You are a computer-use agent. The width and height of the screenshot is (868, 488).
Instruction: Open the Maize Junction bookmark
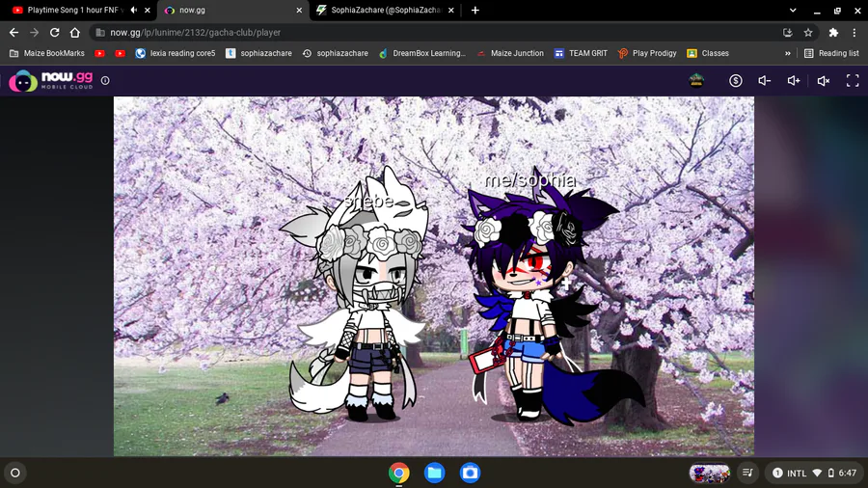pyautogui.click(x=510, y=53)
